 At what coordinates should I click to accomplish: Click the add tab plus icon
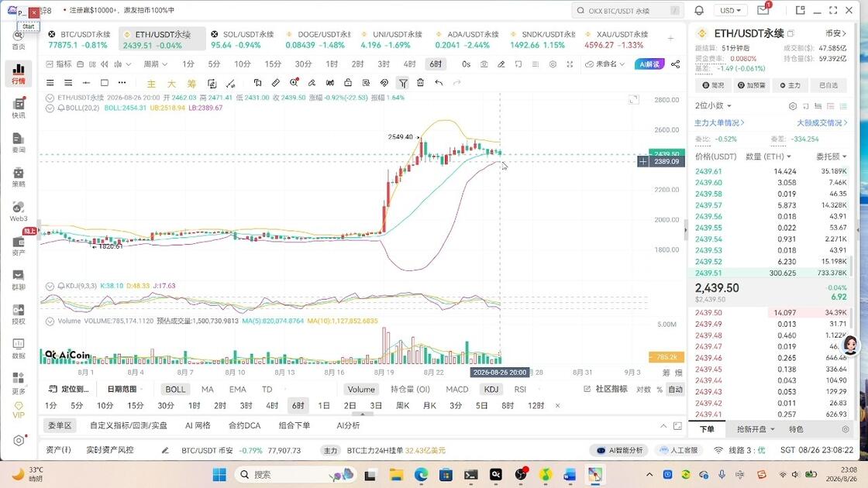[x=670, y=39]
